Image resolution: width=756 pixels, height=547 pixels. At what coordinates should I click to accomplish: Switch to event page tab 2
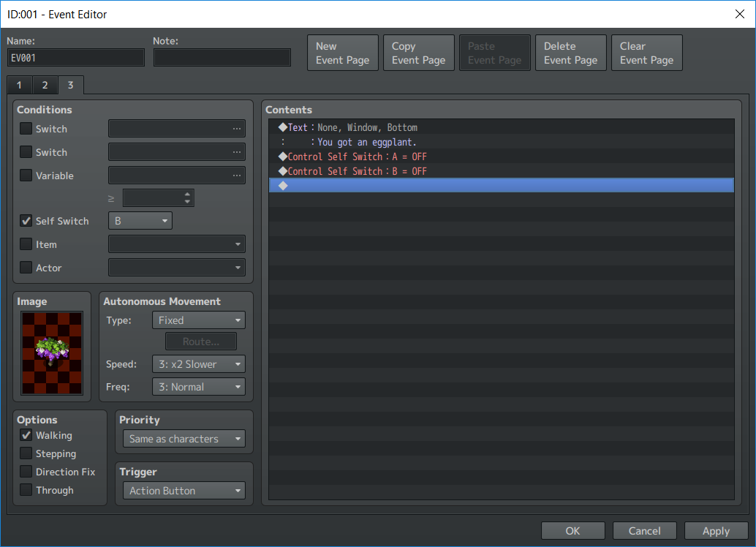[45, 86]
